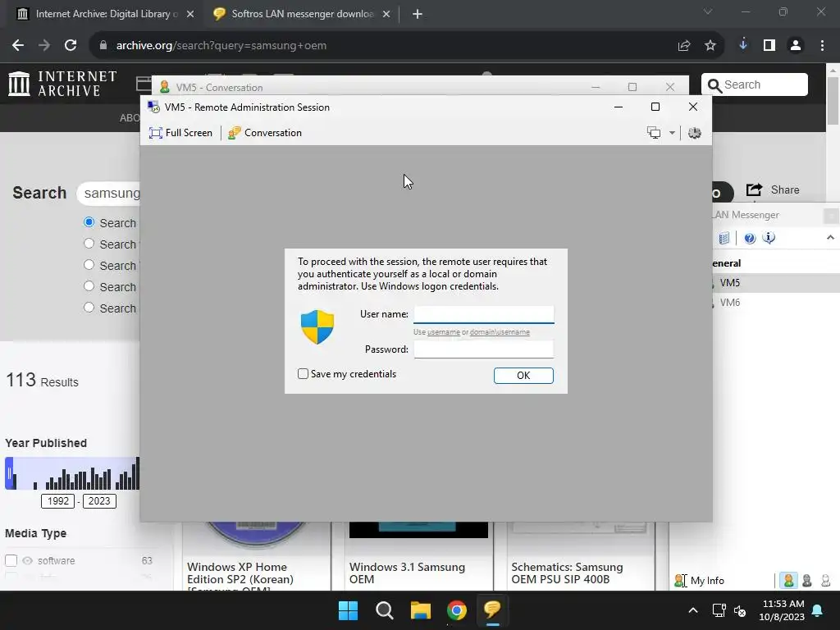
Task: Select the fifth Search radio option
Action: click(89, 308)
